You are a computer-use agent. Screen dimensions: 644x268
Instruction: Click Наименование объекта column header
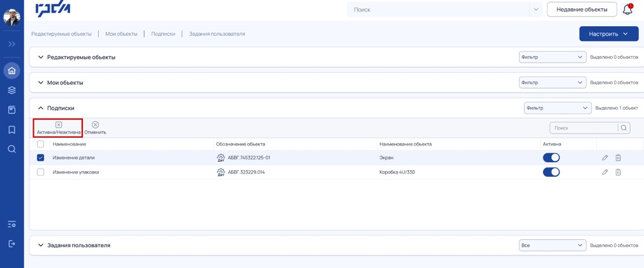(406, 144)
